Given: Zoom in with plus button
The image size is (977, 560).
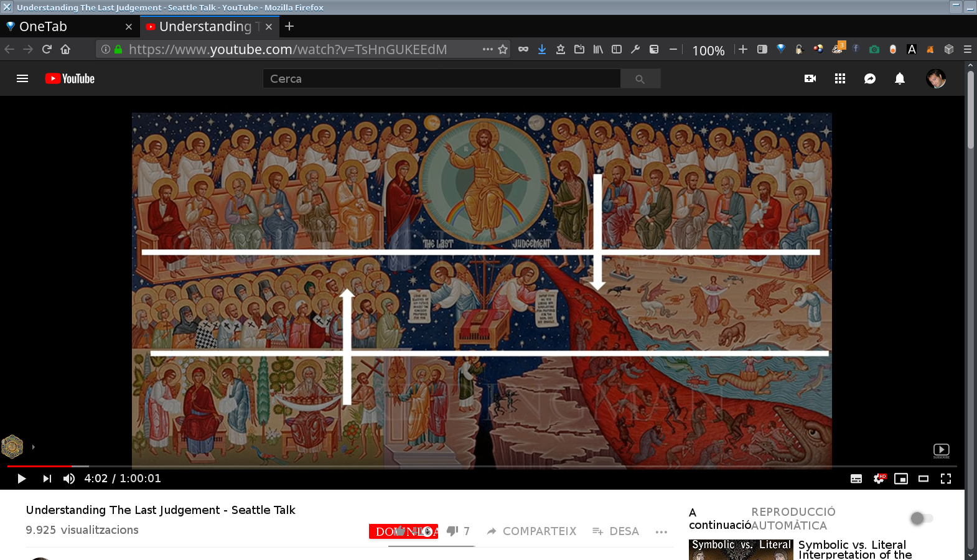Looking at the screenshot, I should pos(743,49).
